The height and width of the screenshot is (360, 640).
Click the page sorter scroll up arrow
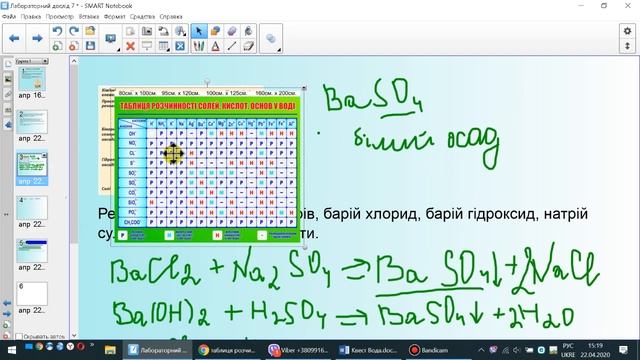pyautogui.click(x=74, y=61)
